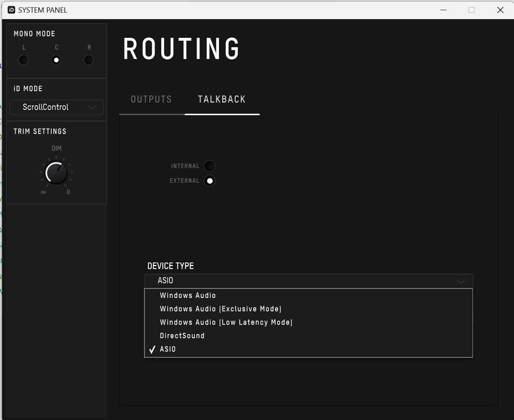Click the iD logo in title bar
The image size is (514, 420).
[x=11, y=10]
